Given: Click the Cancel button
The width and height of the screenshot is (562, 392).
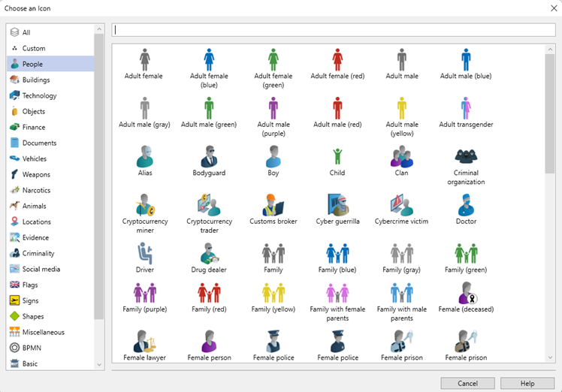Looking at the screenshot, I should (467, 383).
